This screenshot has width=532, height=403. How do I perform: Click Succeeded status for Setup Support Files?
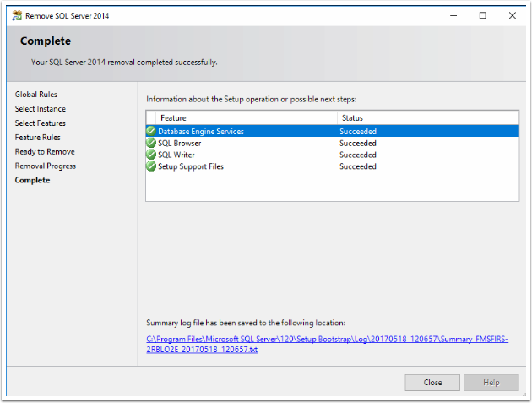[358, 166]
